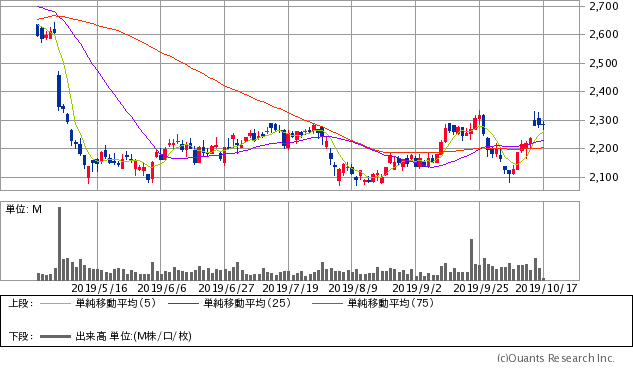Click the tall volume spike near 2019/9/25
The width and height of the screenshot is (633, 374).
click(x=471, y=260)
